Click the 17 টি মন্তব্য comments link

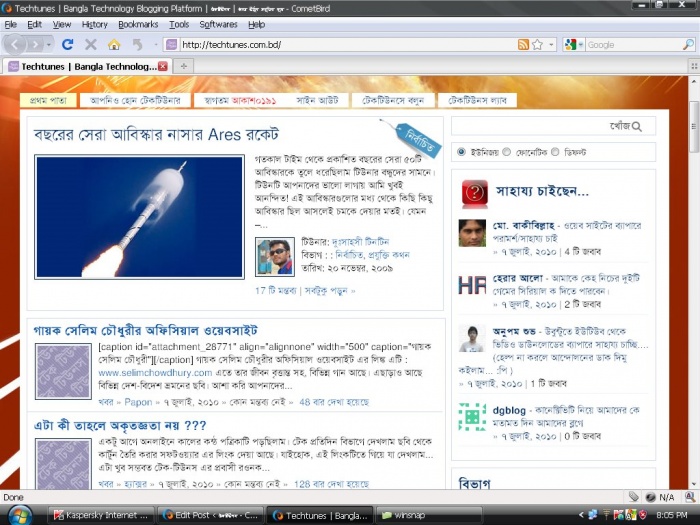pyautogui.click(x=275, y=291)
